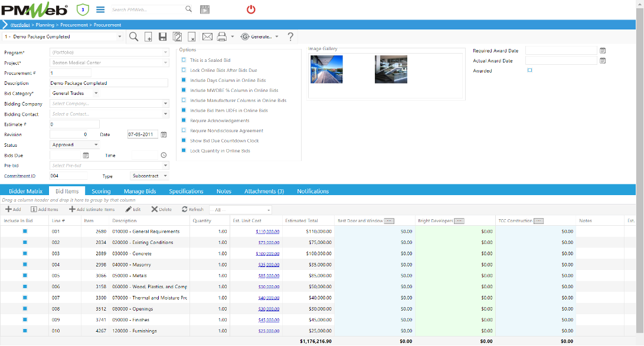Toggle 'Include Days Column in Online Bids' checkbox
This screenshot has width=644, height=346.
184,80
